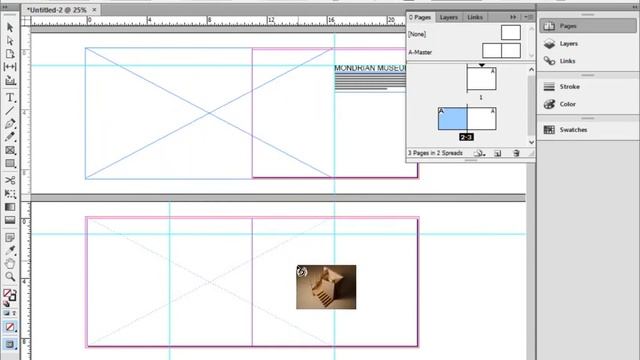
Task: Collapse the Pages panel with double arrows
Action: click(513, 17)
